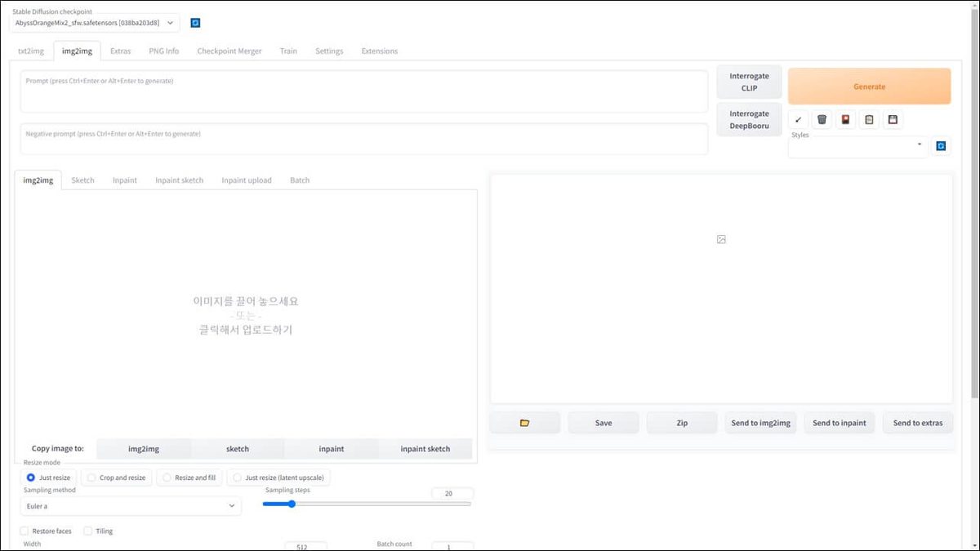Select Just resize (latent upscale)
The width and height of the screenshot is (980, 551).
(279, 478)
